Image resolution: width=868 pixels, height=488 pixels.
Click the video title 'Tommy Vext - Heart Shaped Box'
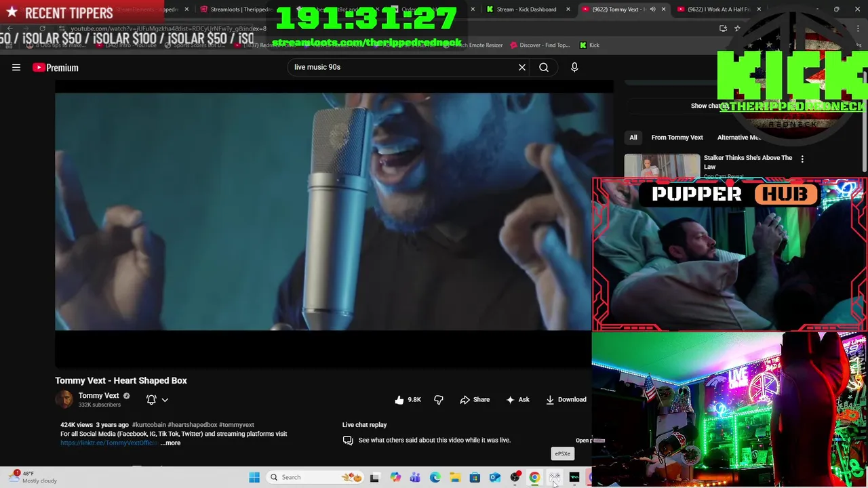click(121, 380)
